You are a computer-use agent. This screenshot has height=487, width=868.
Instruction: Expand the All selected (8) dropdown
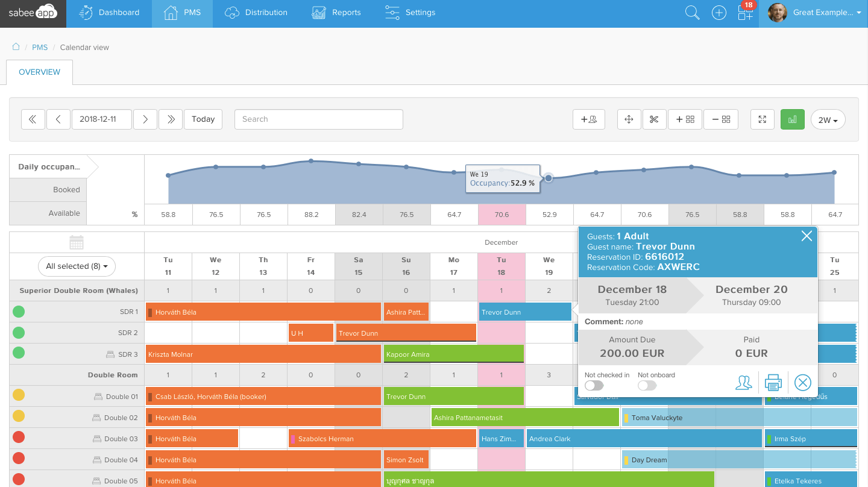pyautogui.click(x=77, y=266)
